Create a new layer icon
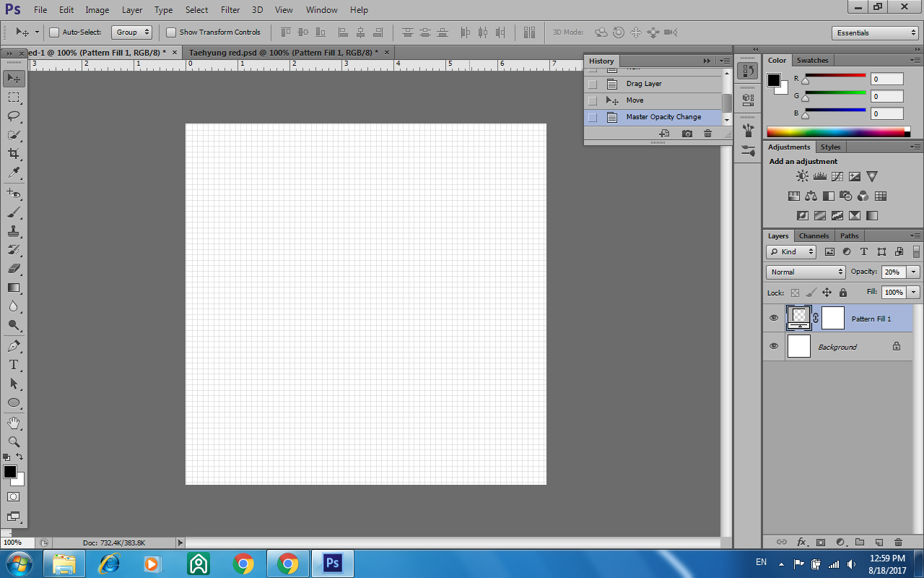The image size is (924, 578). 879,542
